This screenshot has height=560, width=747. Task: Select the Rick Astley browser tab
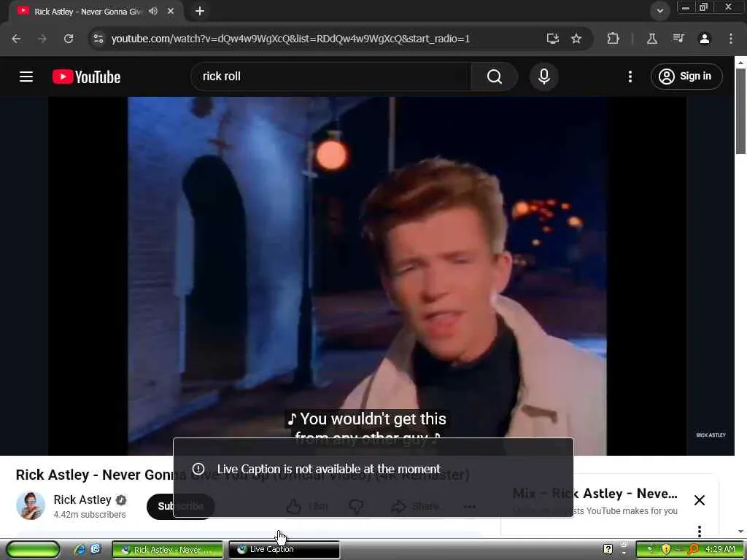coord(88,12)
